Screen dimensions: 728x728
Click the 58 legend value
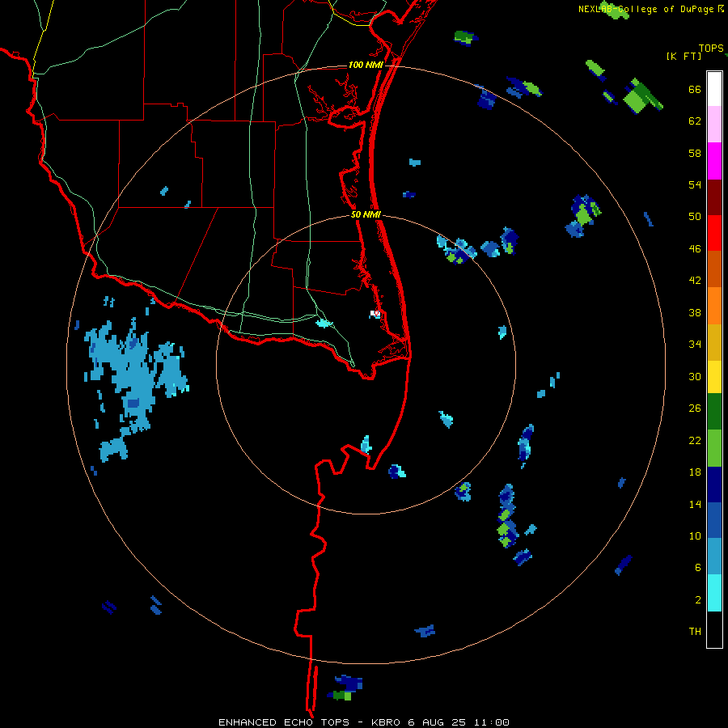(x=695, y=153)
